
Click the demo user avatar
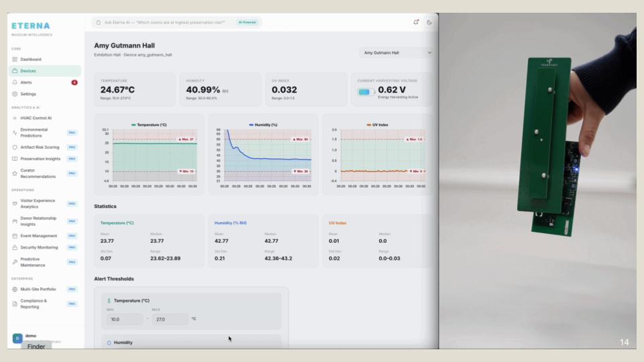click(x=17, y=338)
